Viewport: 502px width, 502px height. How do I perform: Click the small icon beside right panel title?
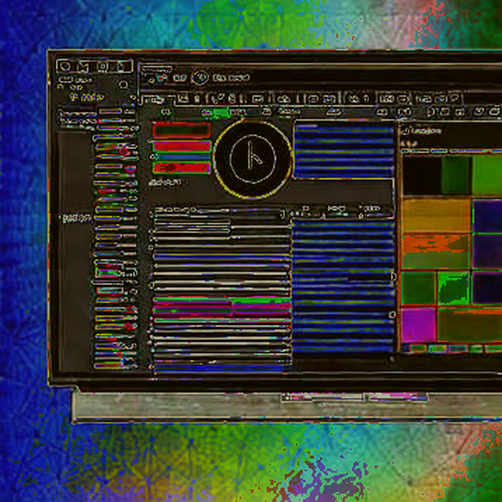click(x=405, y=131)
